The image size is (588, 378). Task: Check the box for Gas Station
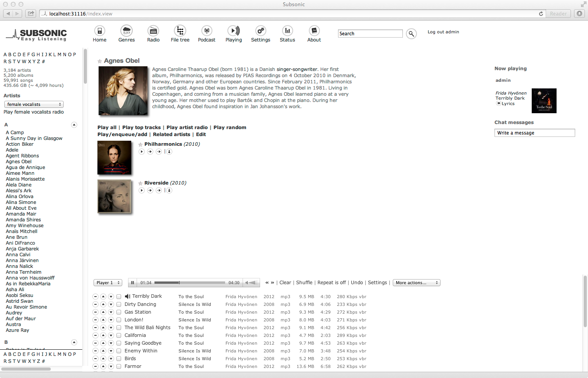click(x=119, y=312)
